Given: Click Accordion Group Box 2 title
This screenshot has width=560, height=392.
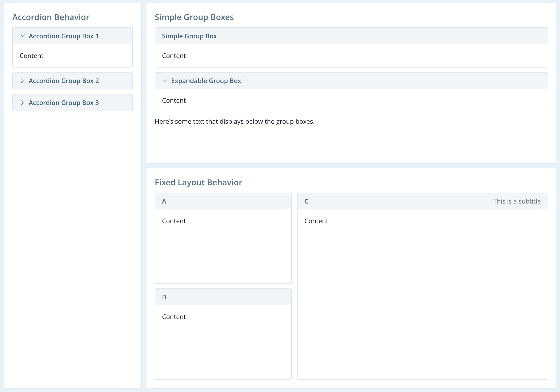Looking at the screenshot, I should point(64,81).
